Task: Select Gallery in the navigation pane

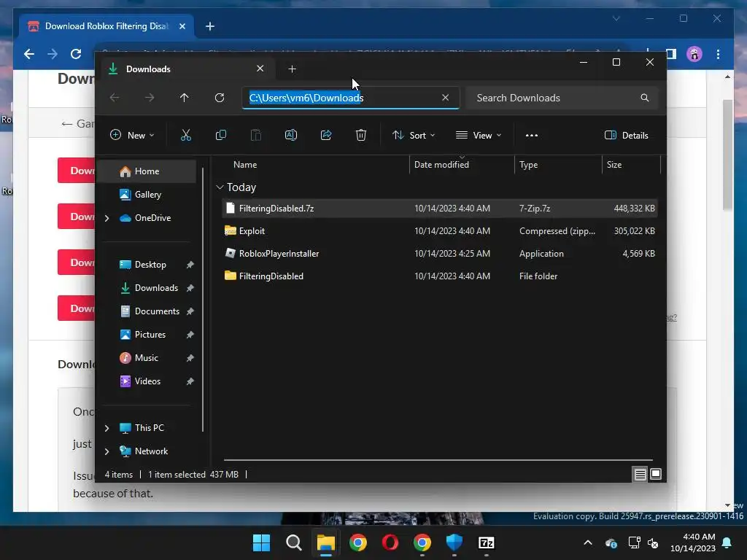Action: pos(147,195)
